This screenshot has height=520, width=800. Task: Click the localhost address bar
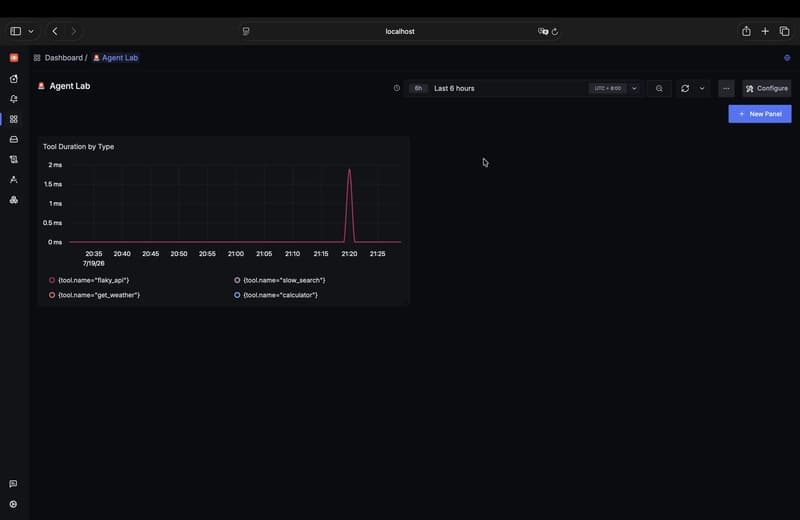[x=400, y=31]
